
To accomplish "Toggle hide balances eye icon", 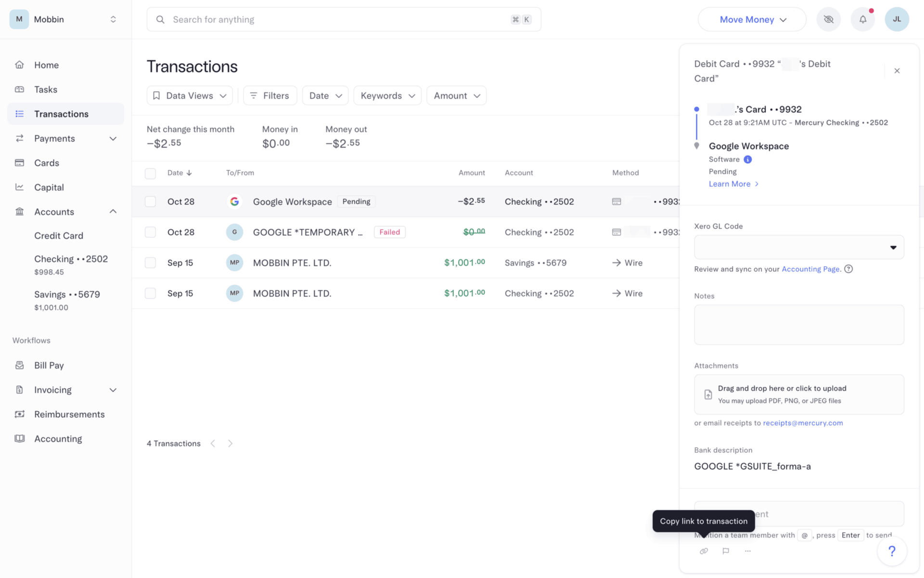I will click(828, 19).
